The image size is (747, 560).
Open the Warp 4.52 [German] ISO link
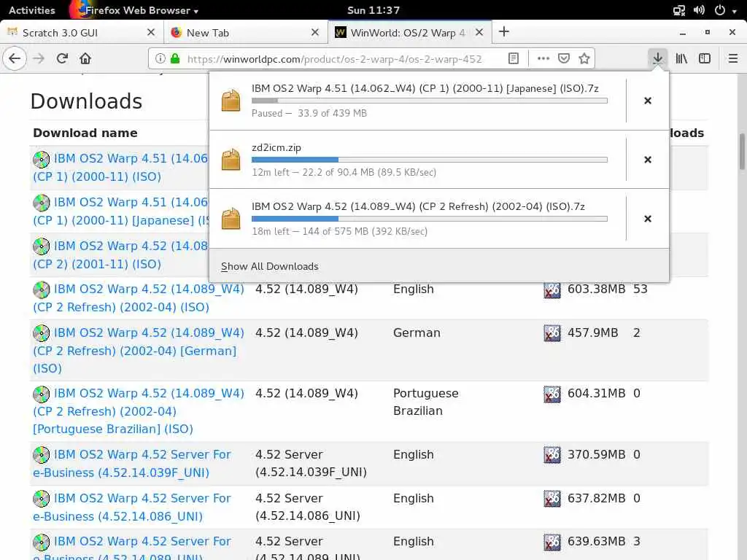138,351
